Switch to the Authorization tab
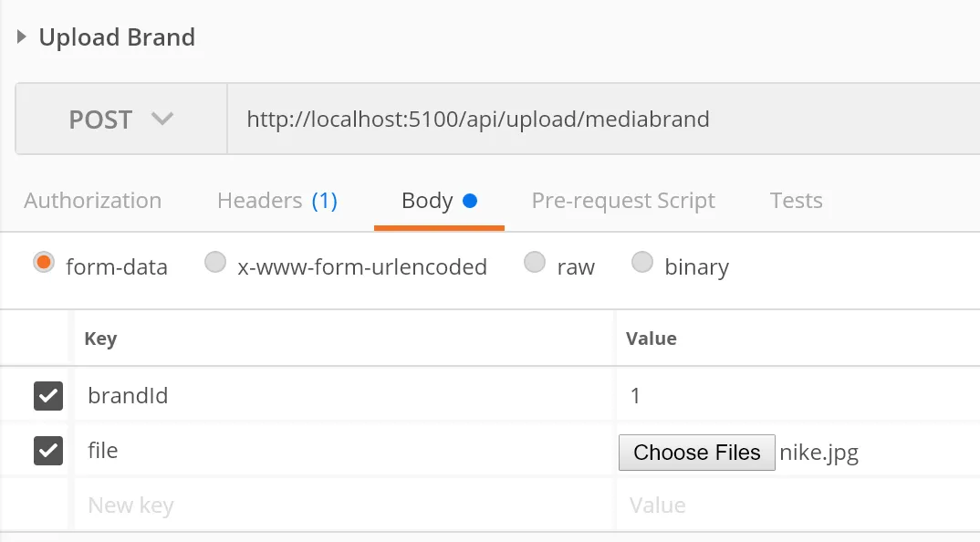This screenshot has height=542, width=980. point(92,201)
